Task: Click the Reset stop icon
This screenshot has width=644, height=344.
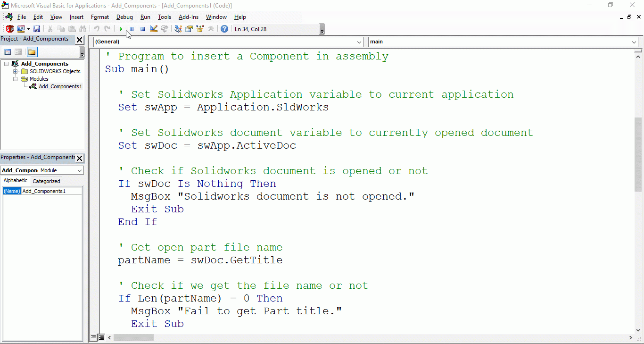Action: (x=142, y=29)
